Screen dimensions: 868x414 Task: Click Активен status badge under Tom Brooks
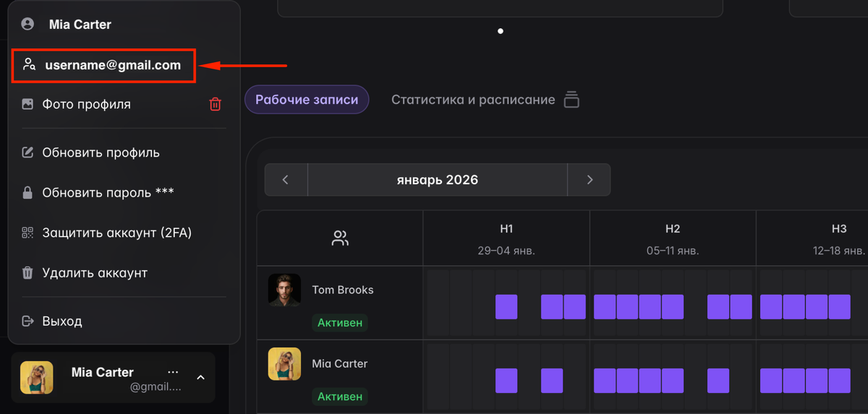[340, 322]
